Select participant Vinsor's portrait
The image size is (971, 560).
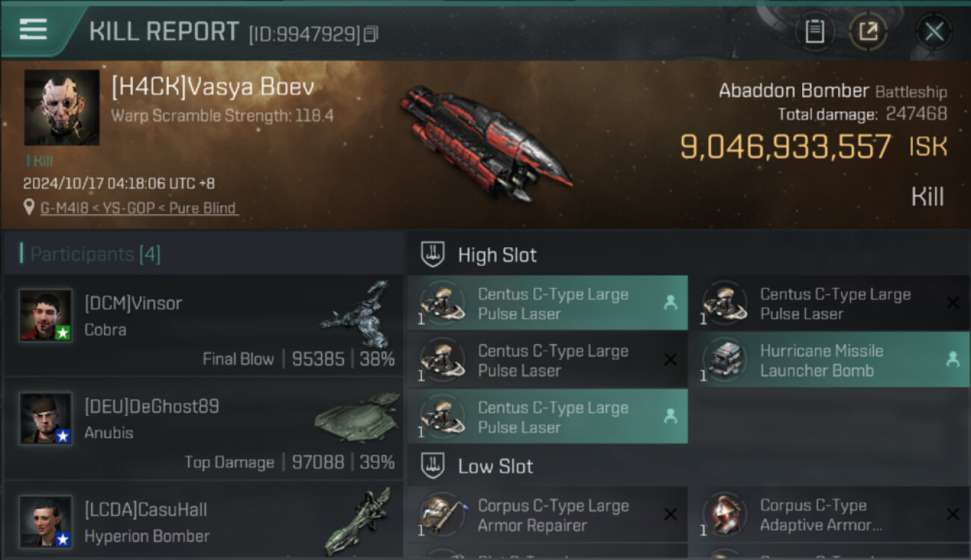click(46, 315)
